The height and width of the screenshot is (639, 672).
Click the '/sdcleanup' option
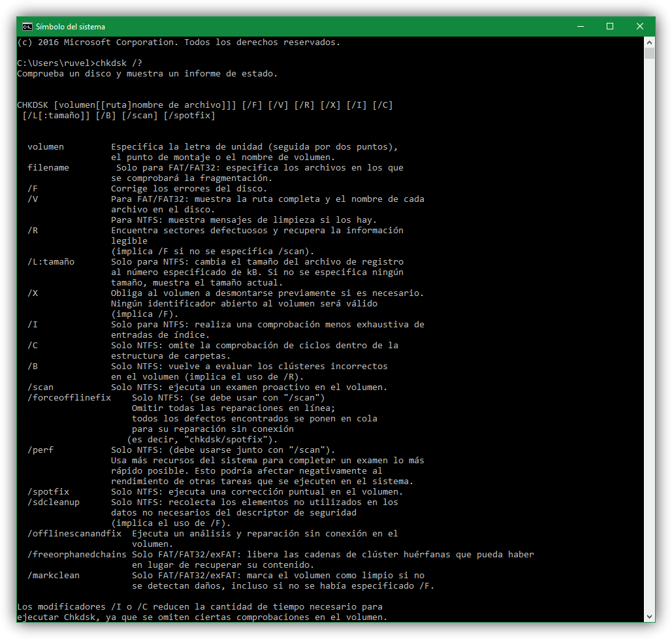click(x=54, y=502)
